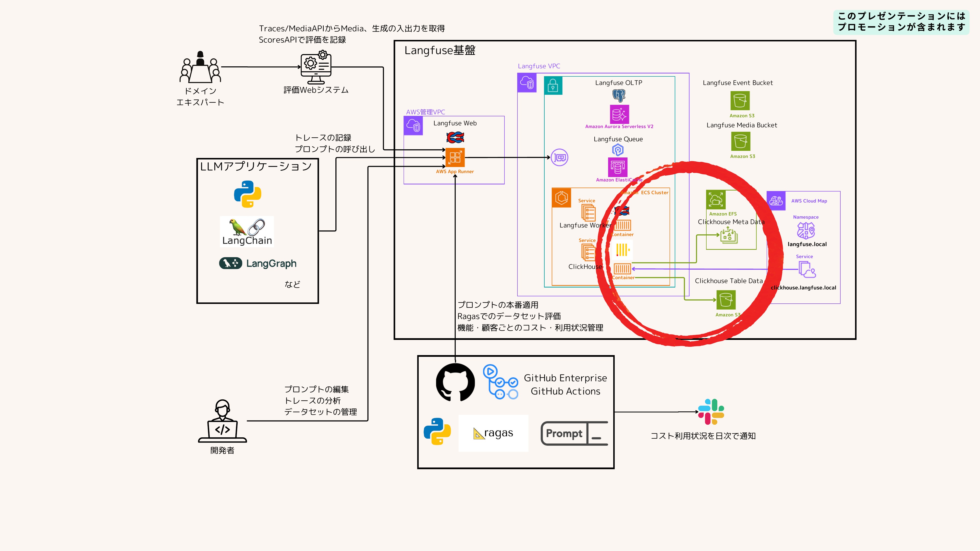
Task: Click the 'Langfuse Web' label
Action: coord(455,123)
